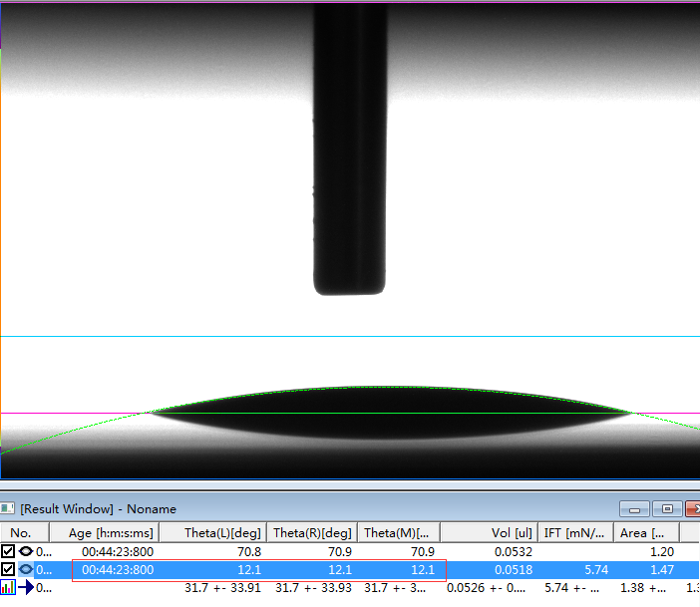This screenshot has width=700, height=607.
Task: Click the blue arrow icon in statistics row
Action: pos(26,587)
